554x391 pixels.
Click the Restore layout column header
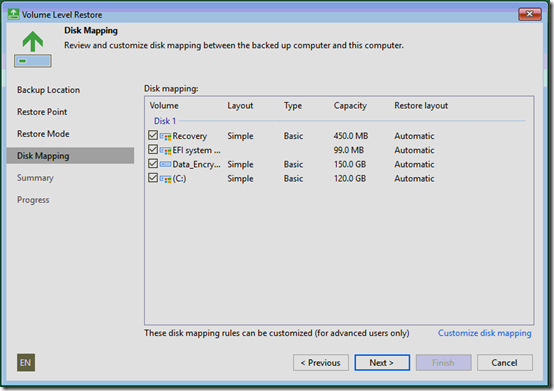421,106
